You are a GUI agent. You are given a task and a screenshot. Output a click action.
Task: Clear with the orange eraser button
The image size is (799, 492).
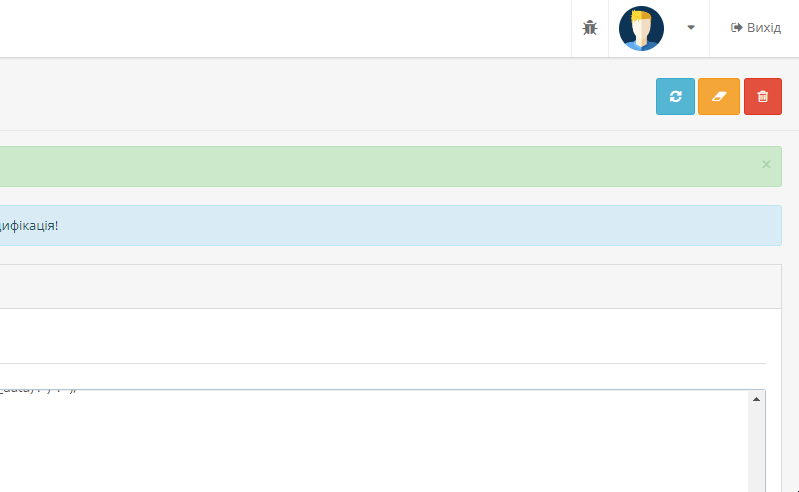(x=718, y=96)
